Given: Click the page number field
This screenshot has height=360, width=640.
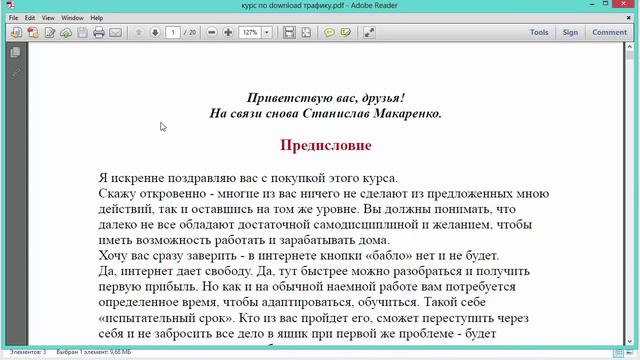Looking at the screenshot, I should 173,32.
